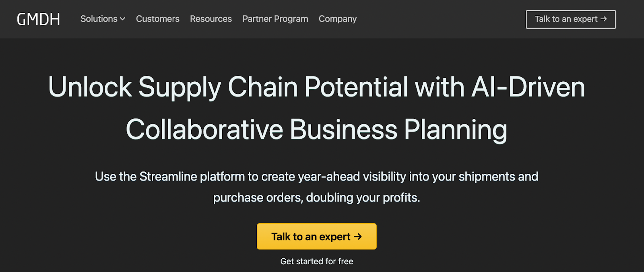This screenshot has width=644, height=272.
Task: Click the Collaborative Business Planning heading line
Action: coord(316,130)
